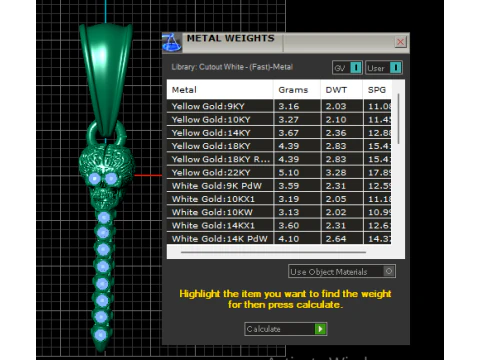
Task: Click the DWT column header
Action: pos(341,90)
